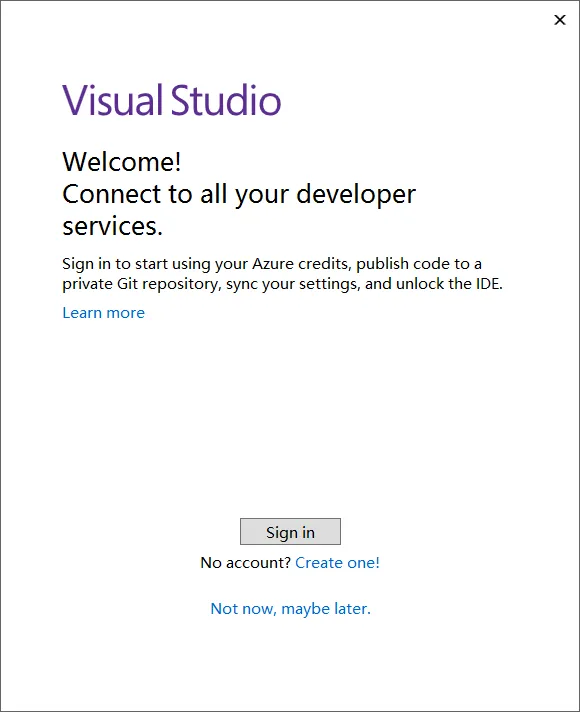
Task: Click the Visual Studio logo text
Action: point(172,100)
